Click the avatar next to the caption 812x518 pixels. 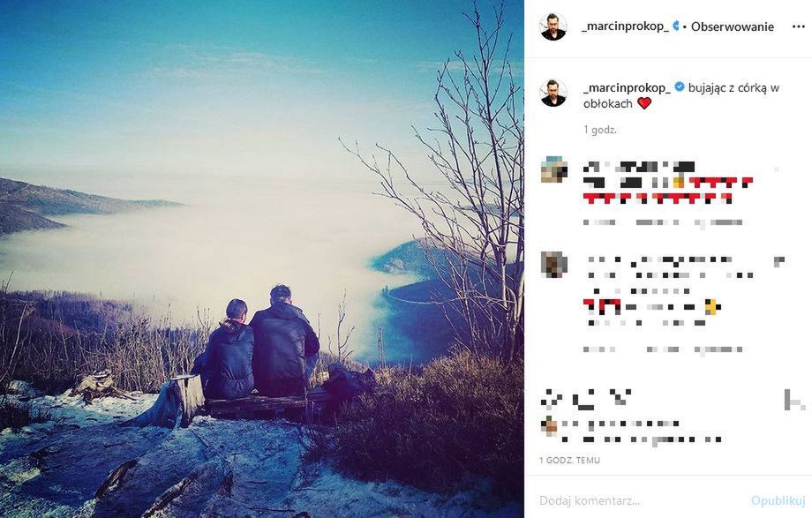click(x=553, y=94)
